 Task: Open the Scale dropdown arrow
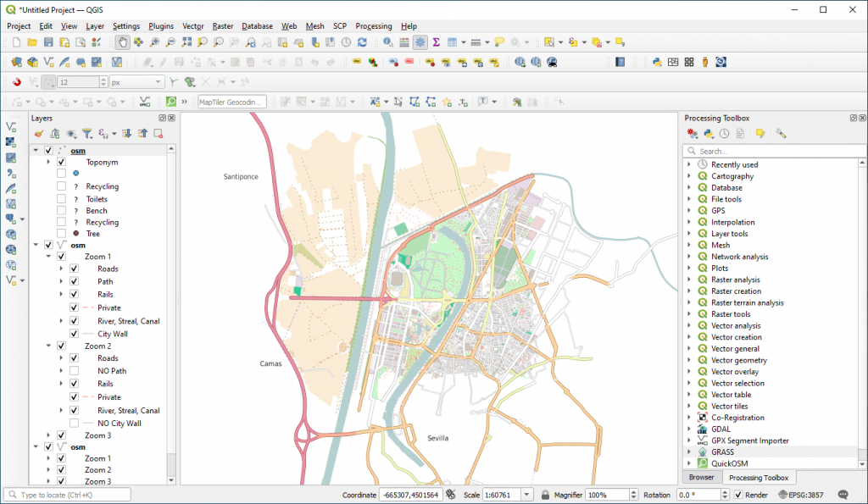point(526,495)
